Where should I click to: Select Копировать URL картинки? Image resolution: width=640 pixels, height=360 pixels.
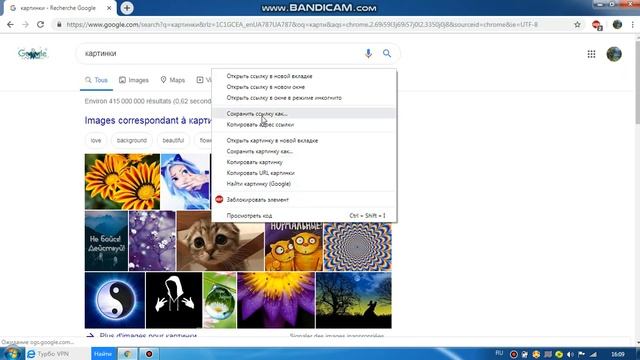pyautogui.click(x=304, y=173)
